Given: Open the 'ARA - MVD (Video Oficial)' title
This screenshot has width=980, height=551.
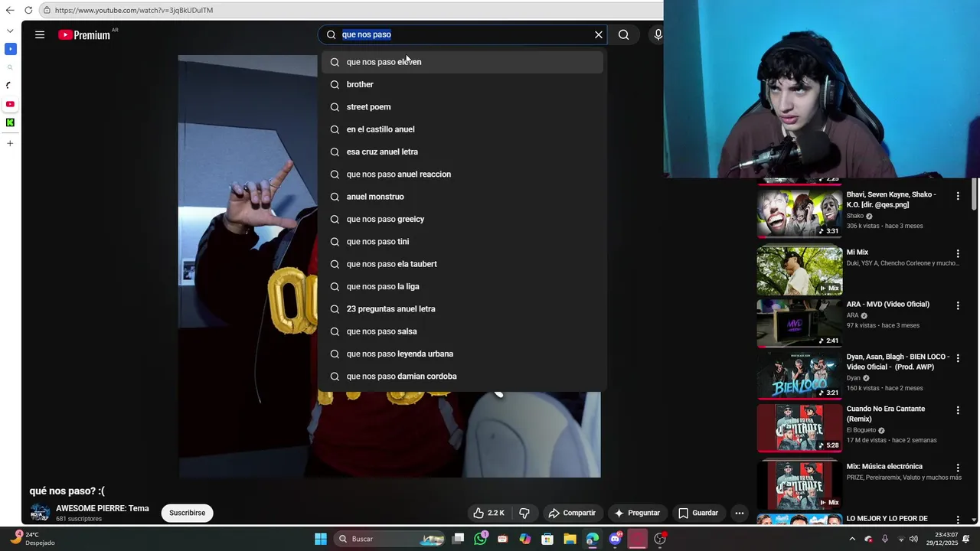Looking at the screenshot, I should [887, 305].
